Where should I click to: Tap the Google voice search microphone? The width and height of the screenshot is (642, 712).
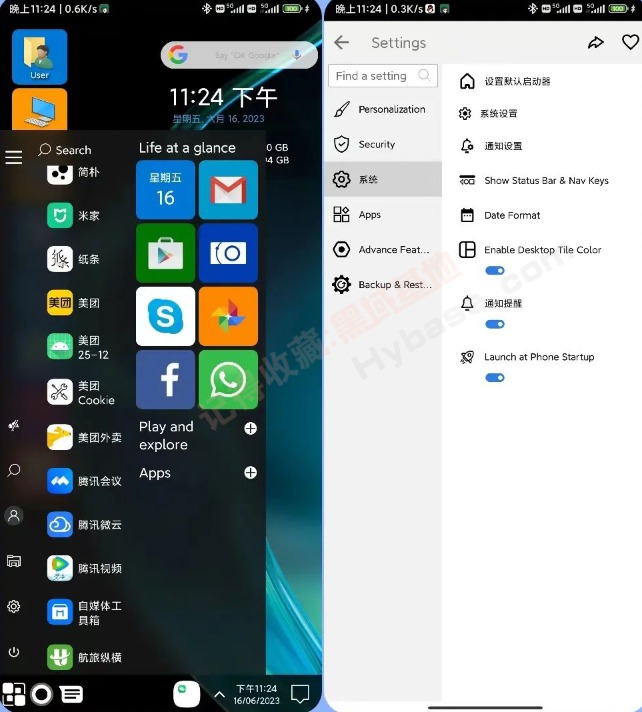click(x=297, y=55)
